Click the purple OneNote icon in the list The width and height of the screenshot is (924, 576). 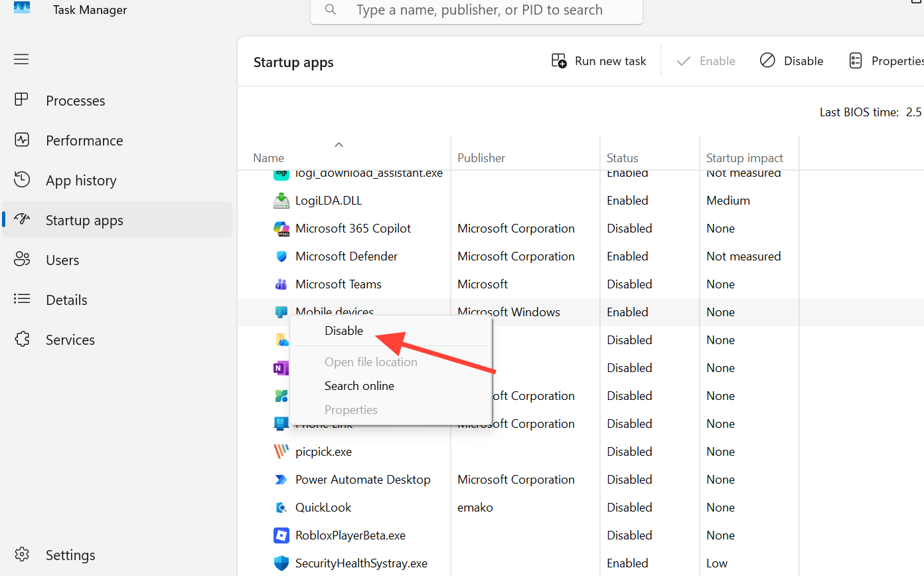281,368
